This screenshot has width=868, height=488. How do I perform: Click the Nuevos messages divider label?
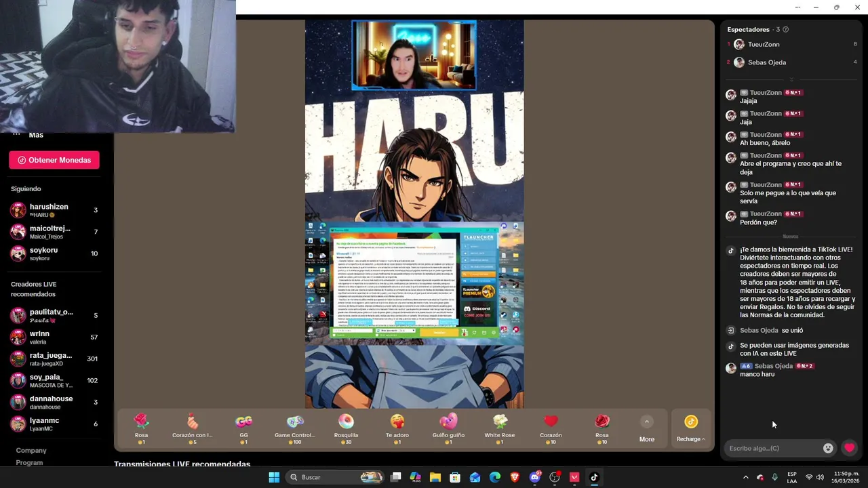pos(791,237)
